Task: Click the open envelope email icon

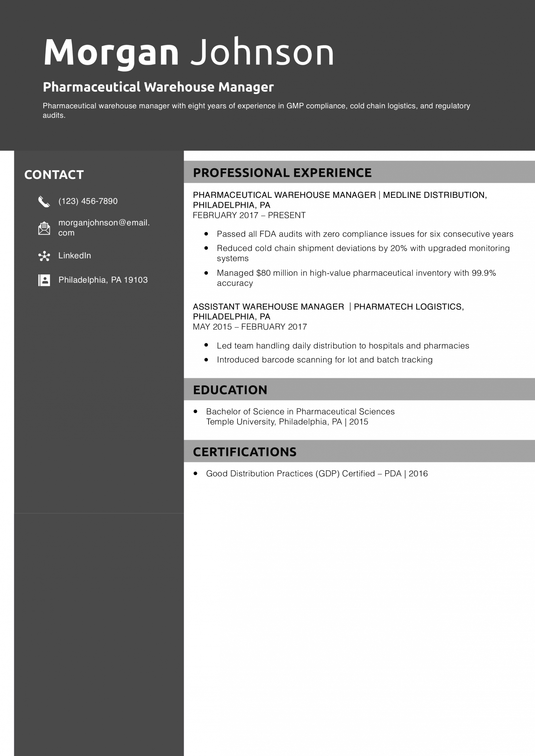Action: click(44, 228)
